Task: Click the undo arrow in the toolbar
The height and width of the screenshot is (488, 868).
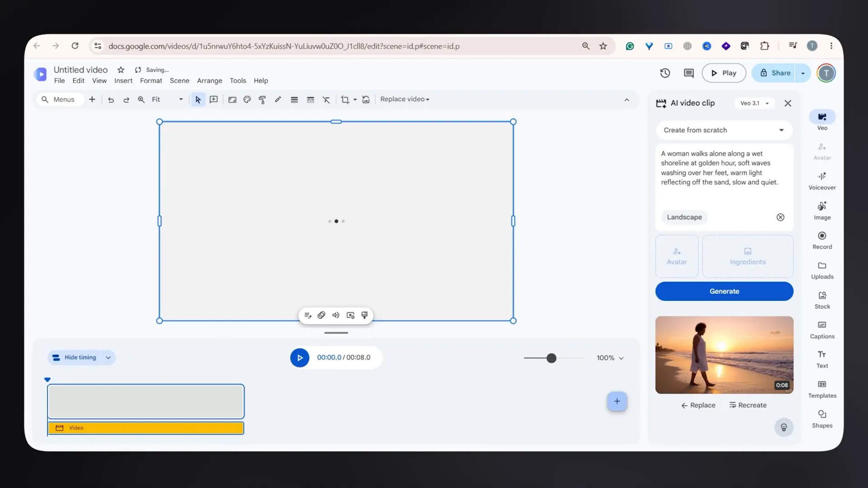Action: pyautogui.click(x=111, y=100)
